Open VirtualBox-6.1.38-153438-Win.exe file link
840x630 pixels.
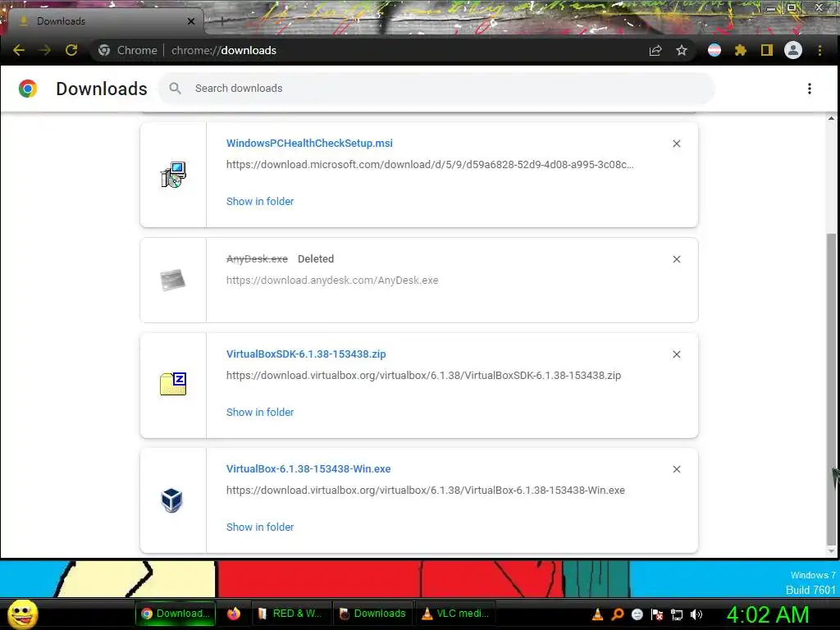308,468
